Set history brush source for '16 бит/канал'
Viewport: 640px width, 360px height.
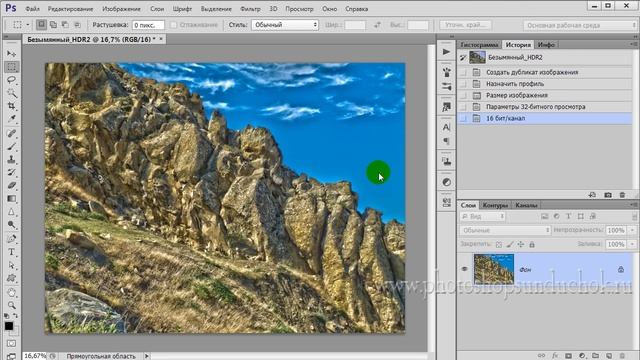[x=463, y=118]
